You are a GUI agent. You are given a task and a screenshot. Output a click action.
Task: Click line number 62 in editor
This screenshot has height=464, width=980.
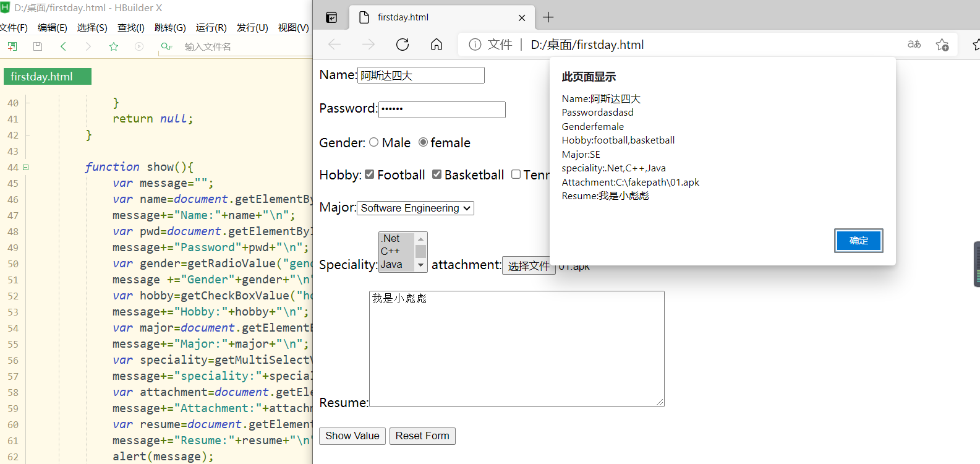tap(13, 457)
